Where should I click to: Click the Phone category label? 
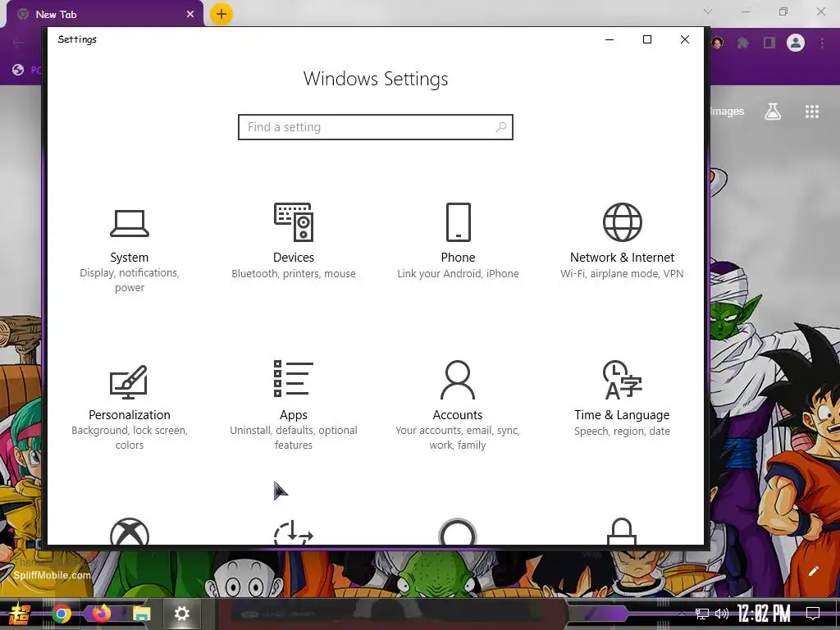458,257
